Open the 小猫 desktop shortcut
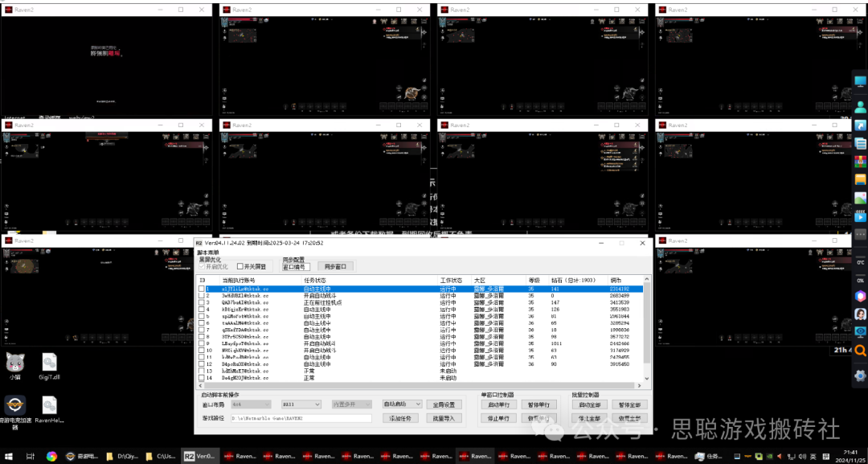 coord(15,363)
